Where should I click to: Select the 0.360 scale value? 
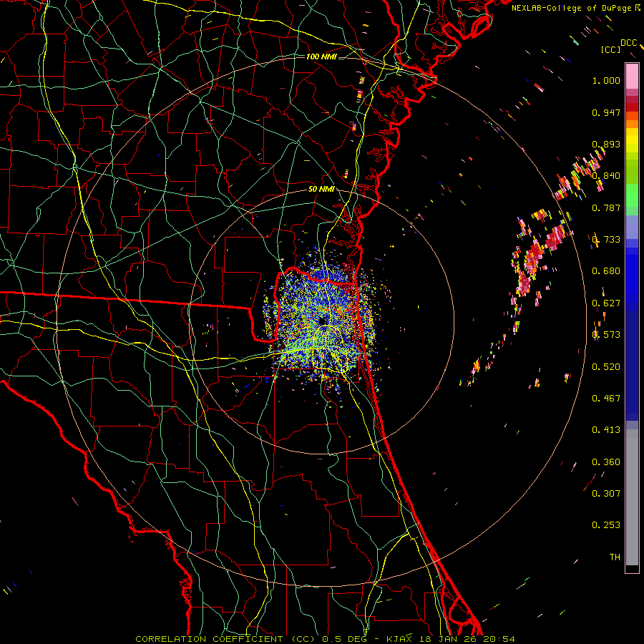pyautogui.click(x=606, y=462)
